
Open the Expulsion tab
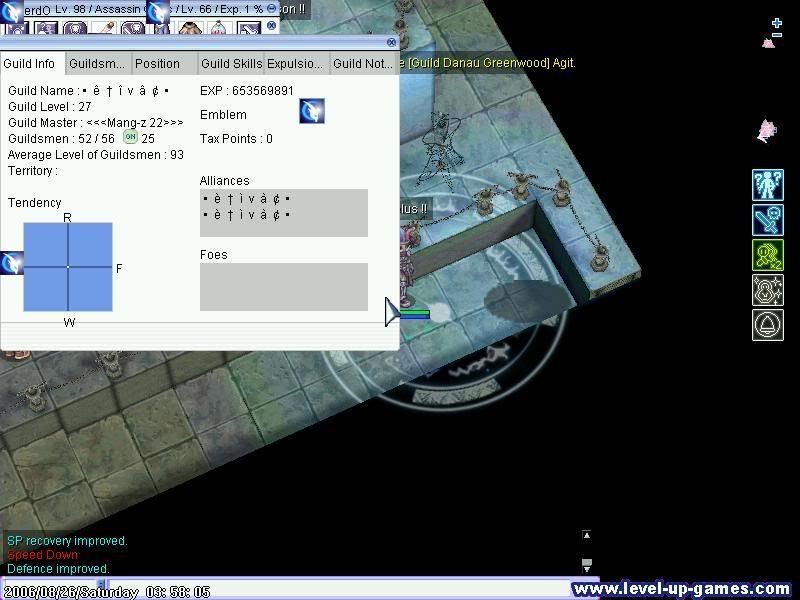pos(294,63)
